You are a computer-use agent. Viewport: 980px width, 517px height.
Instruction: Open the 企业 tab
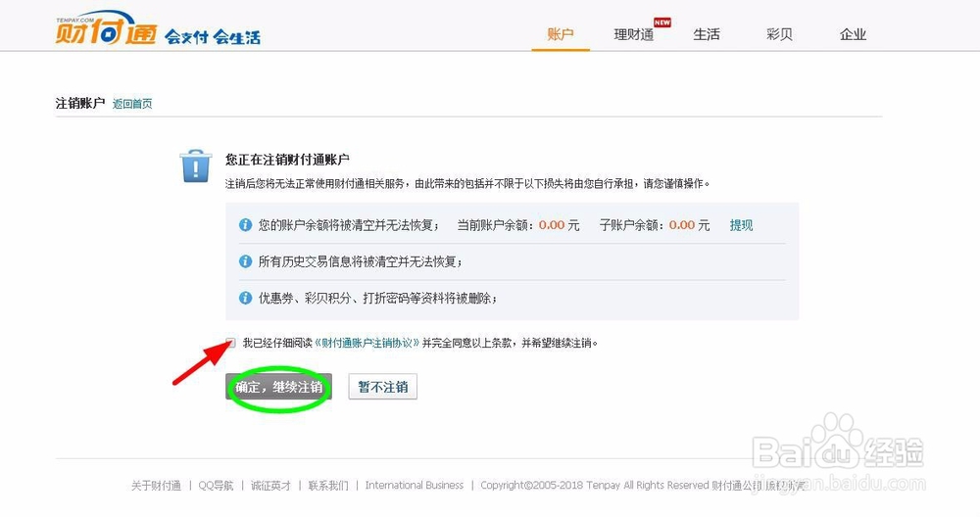(x=853, y=34)
